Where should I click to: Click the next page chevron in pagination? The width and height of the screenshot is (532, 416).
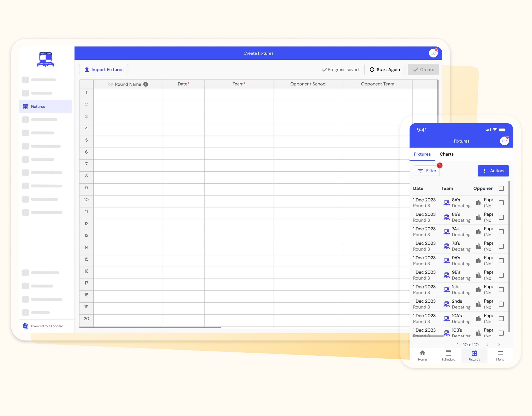499,345
